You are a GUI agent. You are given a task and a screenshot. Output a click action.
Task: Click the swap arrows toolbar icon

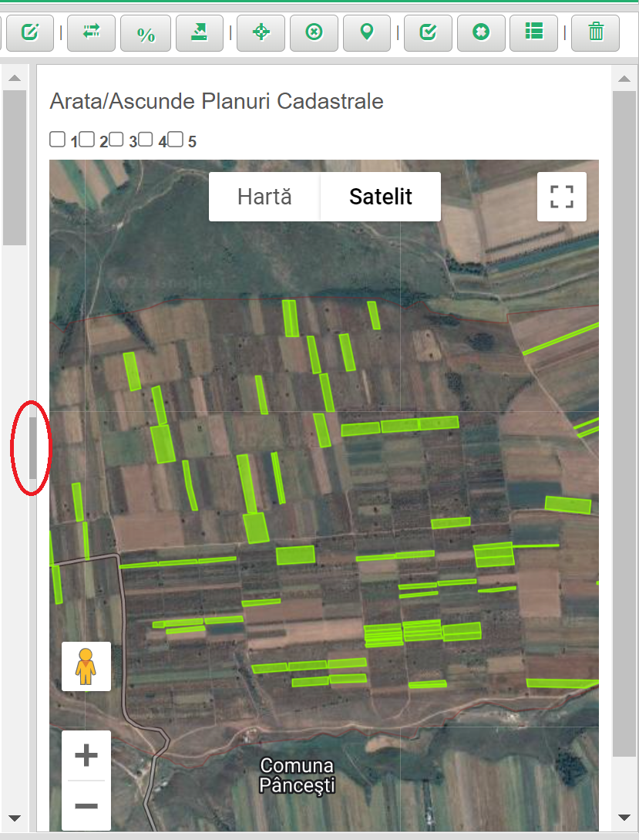tap(91, 32)
